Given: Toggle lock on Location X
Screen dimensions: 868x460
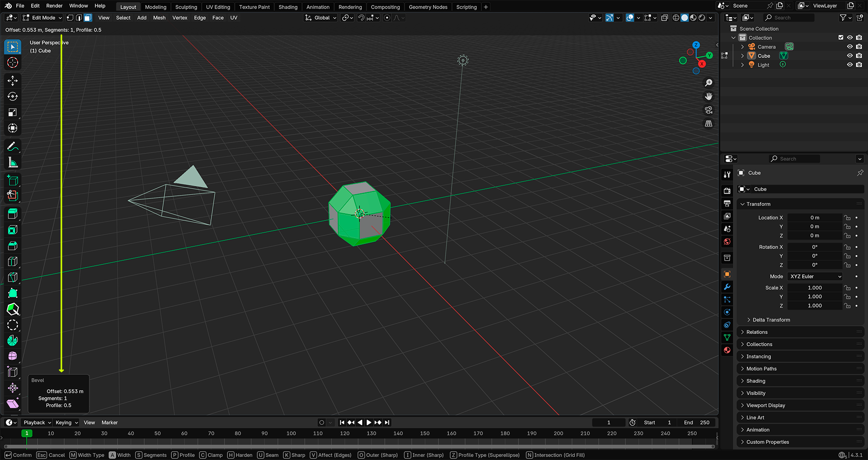Looking at the screenshot, I should 847,218.
